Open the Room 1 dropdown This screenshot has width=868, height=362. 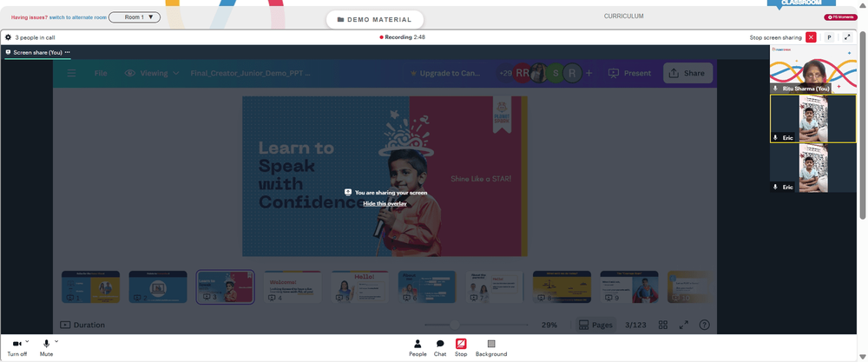coord(135,17)
